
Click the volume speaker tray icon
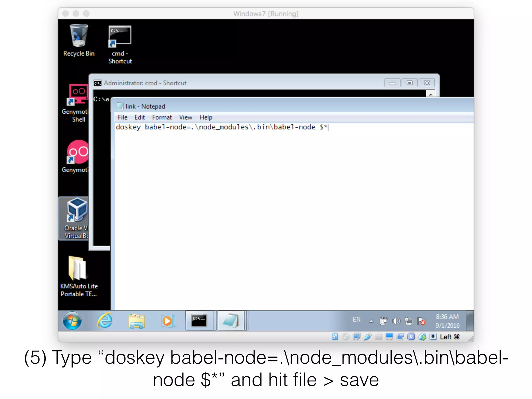396,321
